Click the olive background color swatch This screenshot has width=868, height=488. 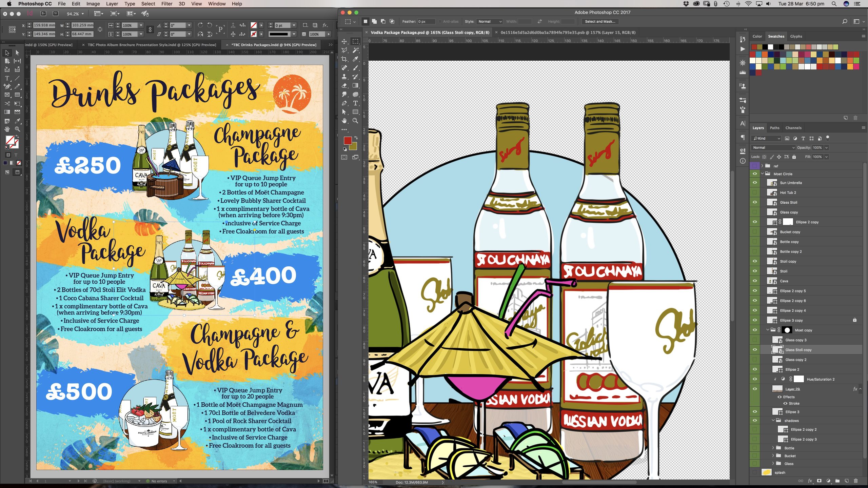tap(354, 146)
